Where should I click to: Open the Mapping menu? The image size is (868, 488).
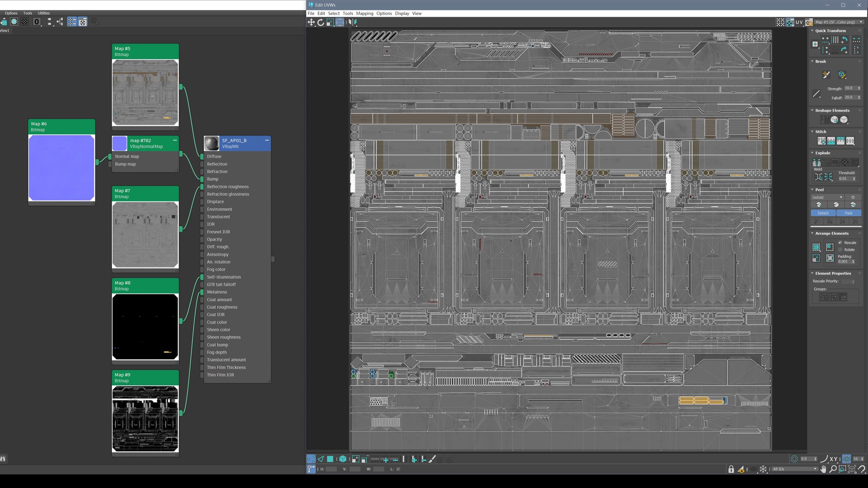tap(364, 14)
